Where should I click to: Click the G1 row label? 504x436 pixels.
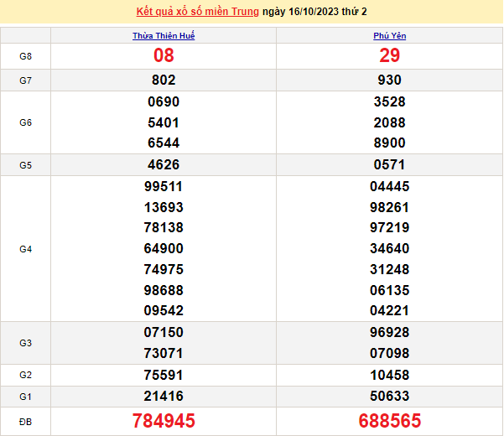pos(26,397)
